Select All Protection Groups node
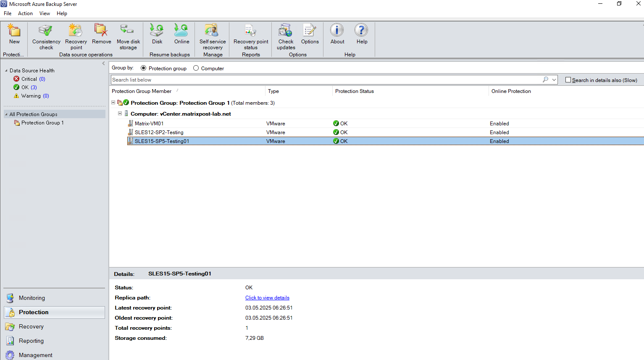 (x=55, y=114)
